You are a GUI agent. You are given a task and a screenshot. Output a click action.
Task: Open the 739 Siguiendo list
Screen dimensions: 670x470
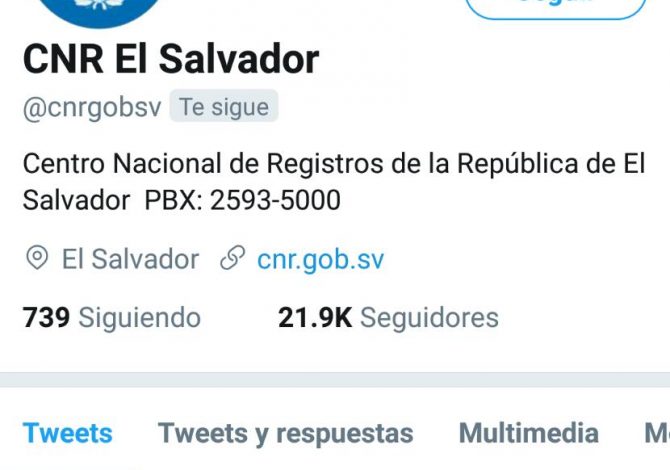112,317
